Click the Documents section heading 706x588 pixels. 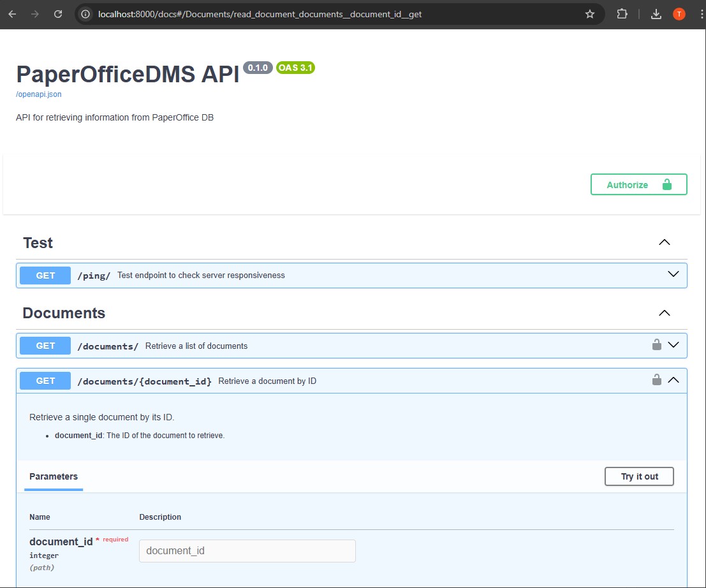point(64,313)
